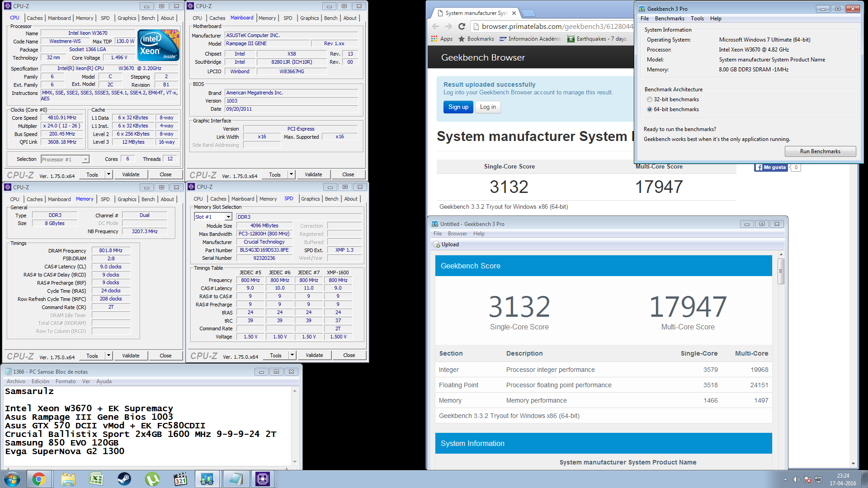
Task: Open uTorrent from the taskbar
Action: pyautogui.click(x=152, y=479)
